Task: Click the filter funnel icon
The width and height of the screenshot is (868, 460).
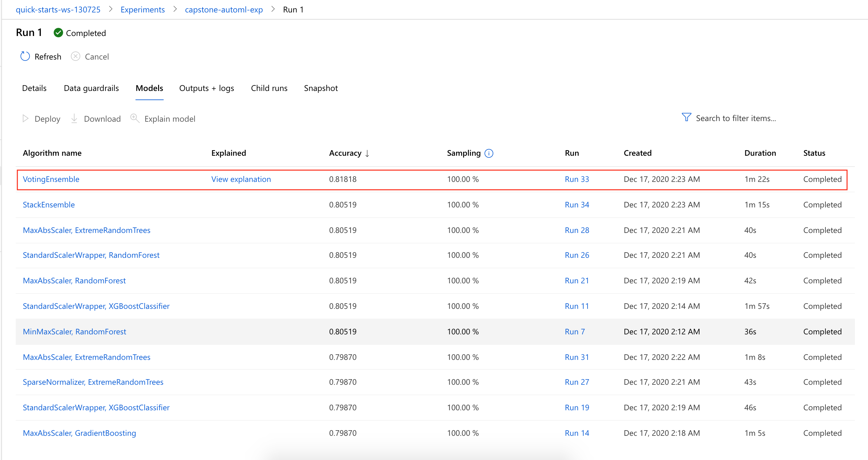Action: pyautogui.click(x=686, y=117)
